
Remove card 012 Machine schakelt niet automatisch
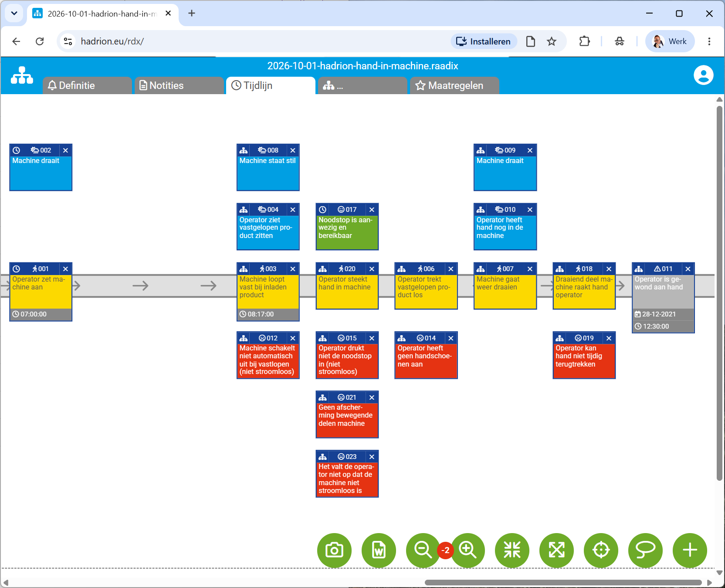pyautogui.click(x=293, y=338)
